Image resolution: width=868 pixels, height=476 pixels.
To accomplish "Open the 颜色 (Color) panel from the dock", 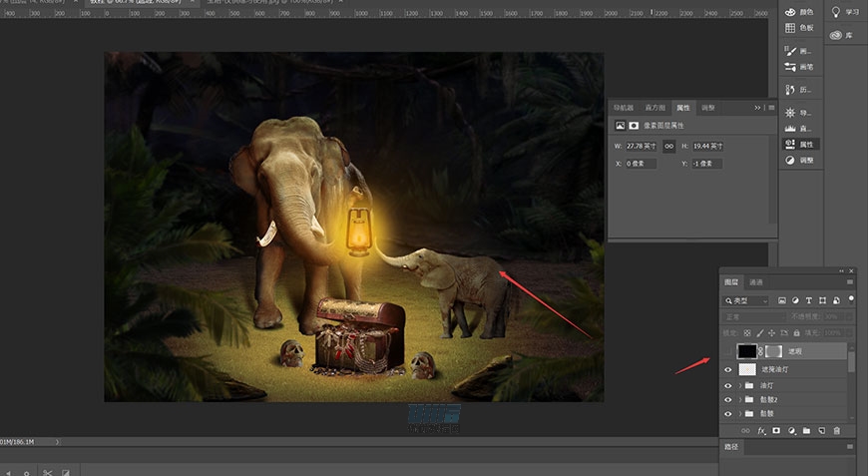I will click(x=799, y=12).
